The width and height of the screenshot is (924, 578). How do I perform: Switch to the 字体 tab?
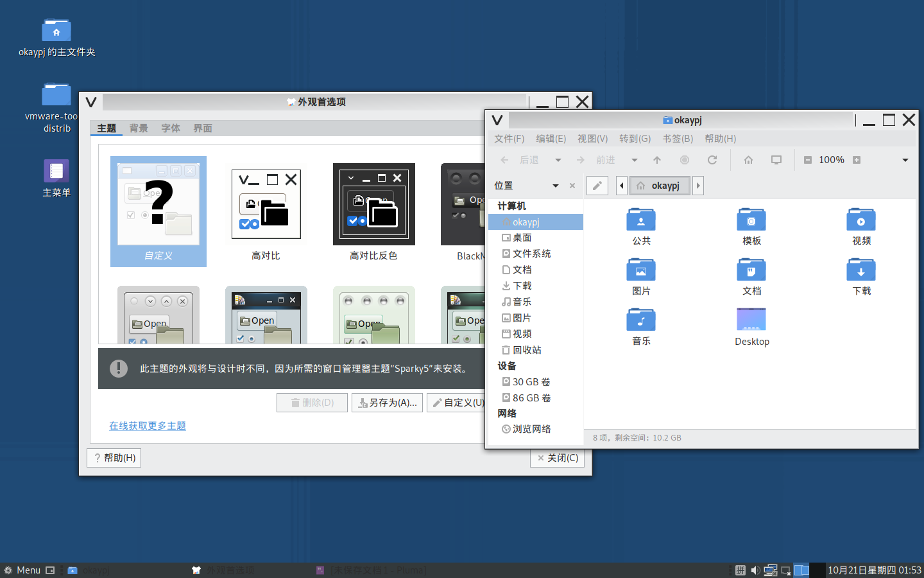click(x=170, y=128)
